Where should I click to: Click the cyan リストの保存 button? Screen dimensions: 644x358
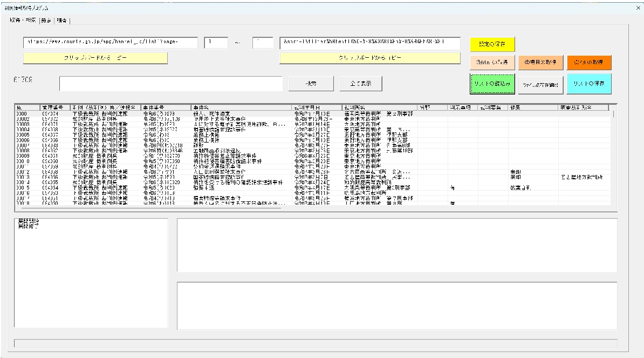pyautogui.click(x=589, y=84)
